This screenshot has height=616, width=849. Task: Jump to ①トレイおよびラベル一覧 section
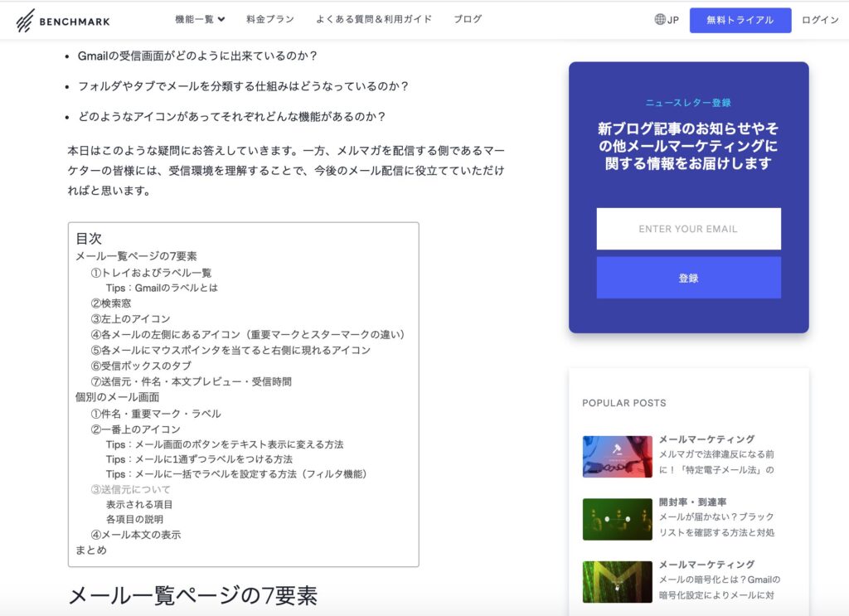pyautogui.click(x=151, y=273)
